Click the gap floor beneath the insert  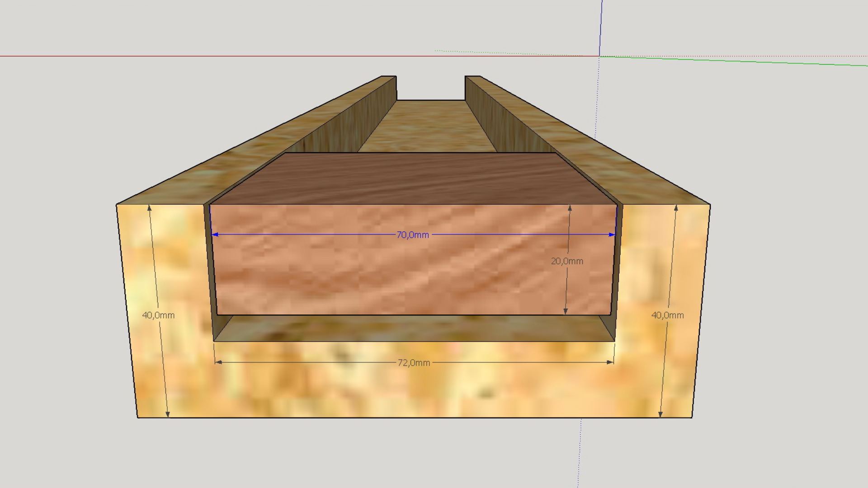coord(414,328)
